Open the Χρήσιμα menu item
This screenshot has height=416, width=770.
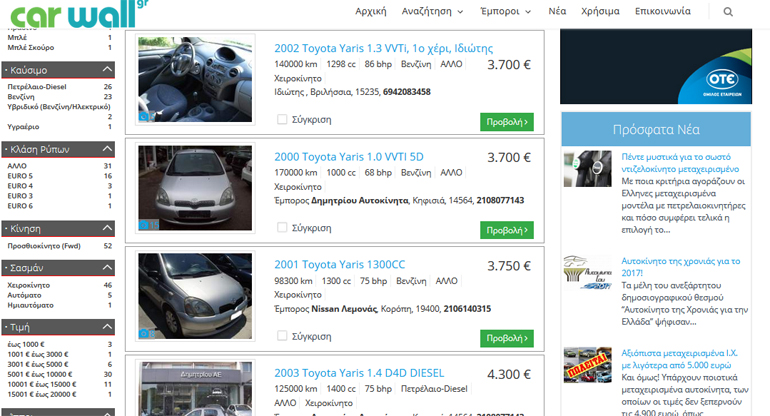pyautogui.click(x=600, y=11)
